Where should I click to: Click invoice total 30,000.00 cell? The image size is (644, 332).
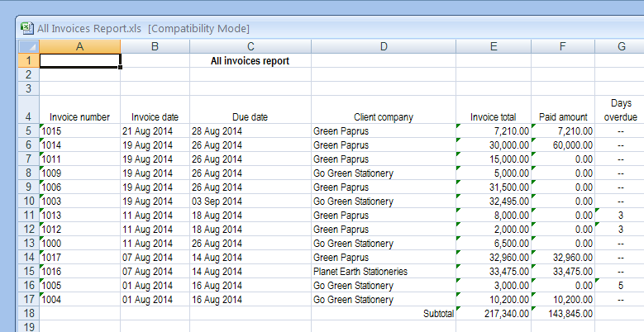point(494,145)
